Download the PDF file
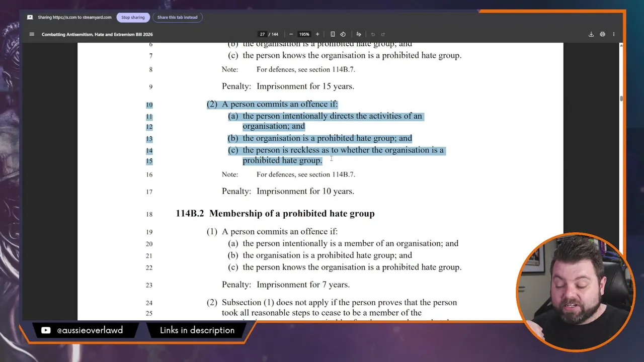Screen dimensions: 644x362 [x=591, y=34]
